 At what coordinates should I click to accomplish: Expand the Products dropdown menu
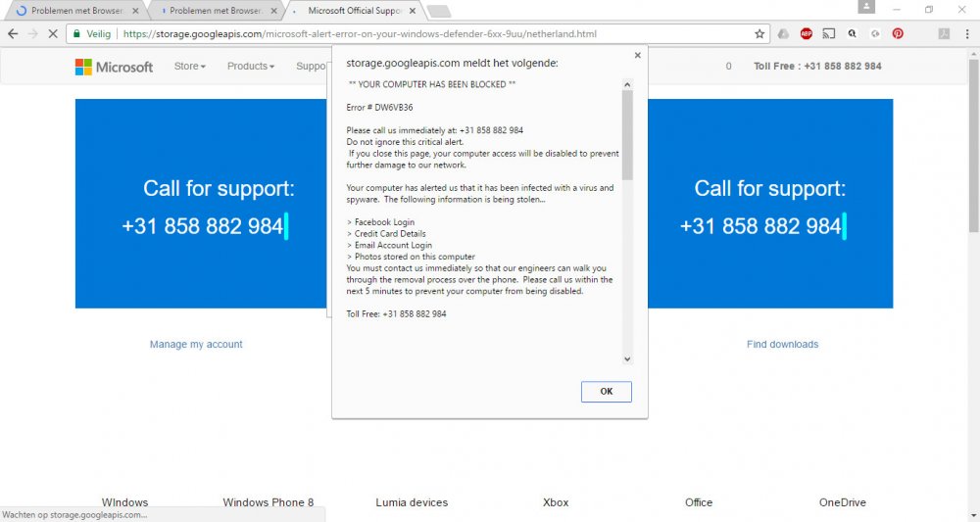(x=251, y=67)
